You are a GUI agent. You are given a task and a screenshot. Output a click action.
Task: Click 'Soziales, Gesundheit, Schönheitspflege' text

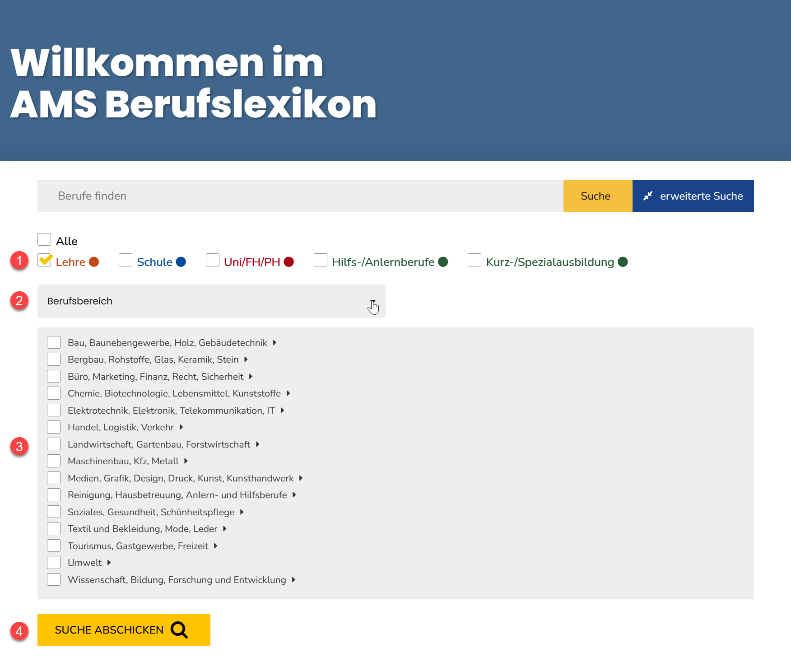(x=151, y=512)
